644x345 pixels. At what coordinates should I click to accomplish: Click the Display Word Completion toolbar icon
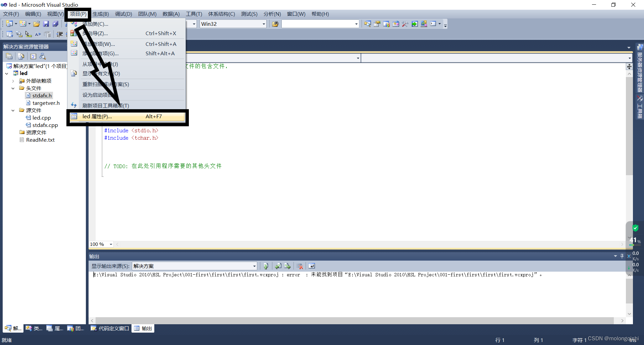(38, 34)
